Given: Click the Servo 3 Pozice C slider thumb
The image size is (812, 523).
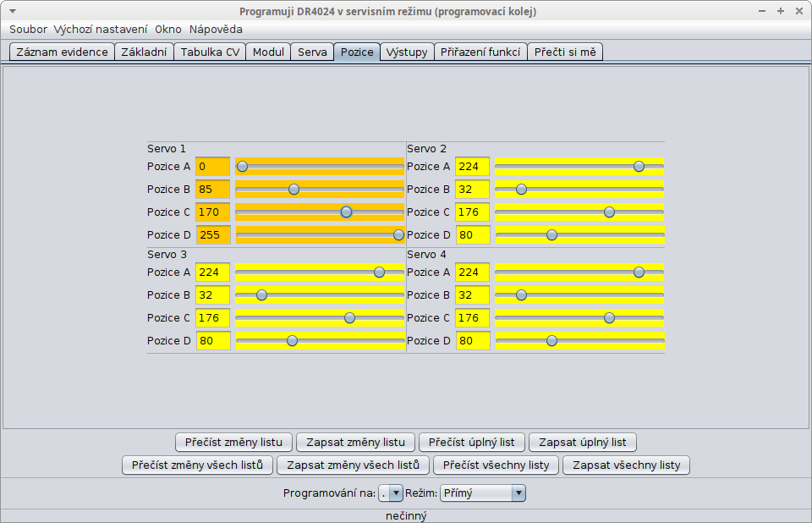Looking at the screenshot, I should point(349,317).
